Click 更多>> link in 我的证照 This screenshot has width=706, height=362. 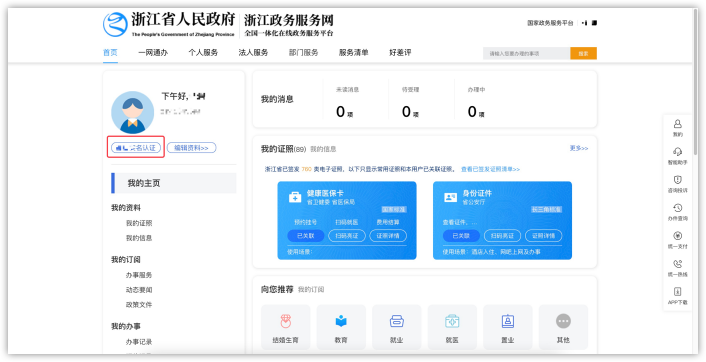579,148
